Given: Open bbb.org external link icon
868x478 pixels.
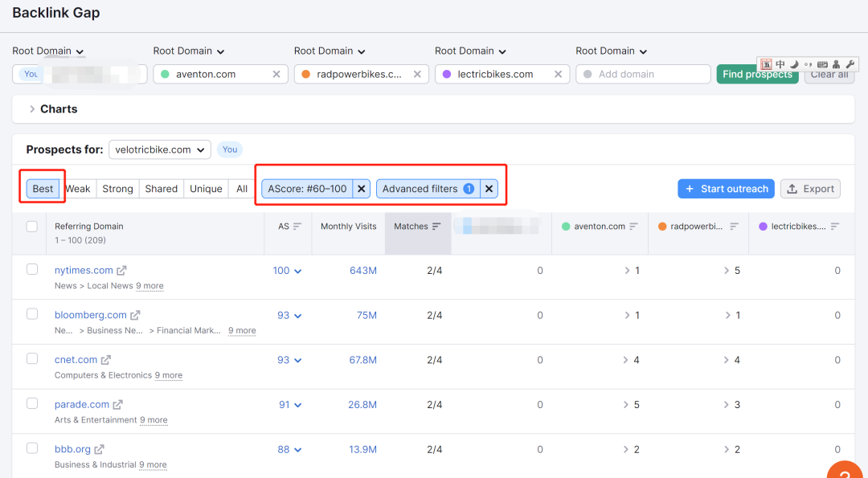Looking at the screenshot, I should pyautogui.click(x=99, y=450).
